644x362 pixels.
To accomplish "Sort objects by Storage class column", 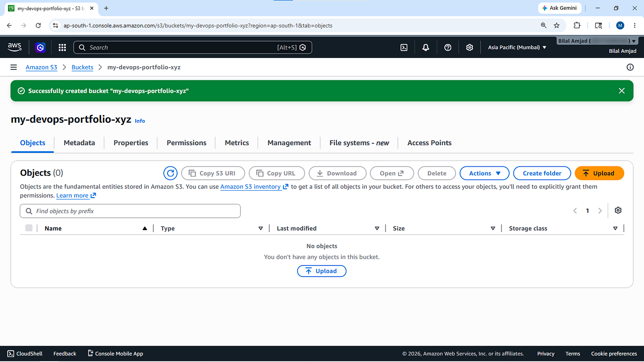I will pos(563,228).
